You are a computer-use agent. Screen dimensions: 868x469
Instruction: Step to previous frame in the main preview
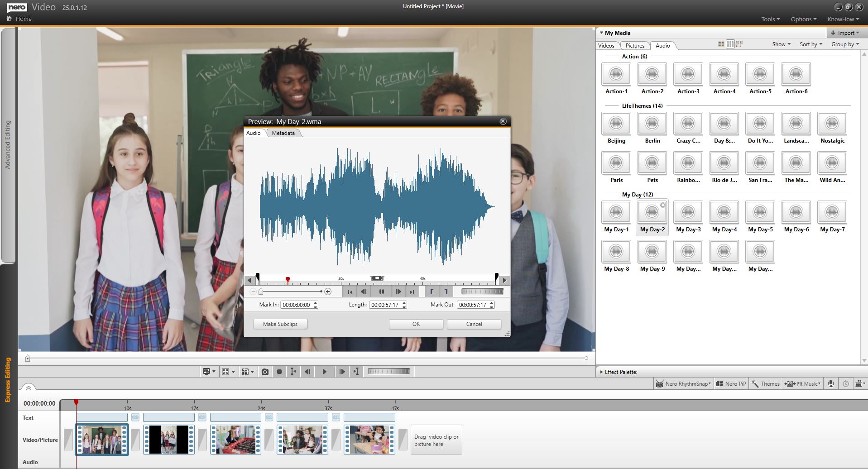[x=307, y=372]
